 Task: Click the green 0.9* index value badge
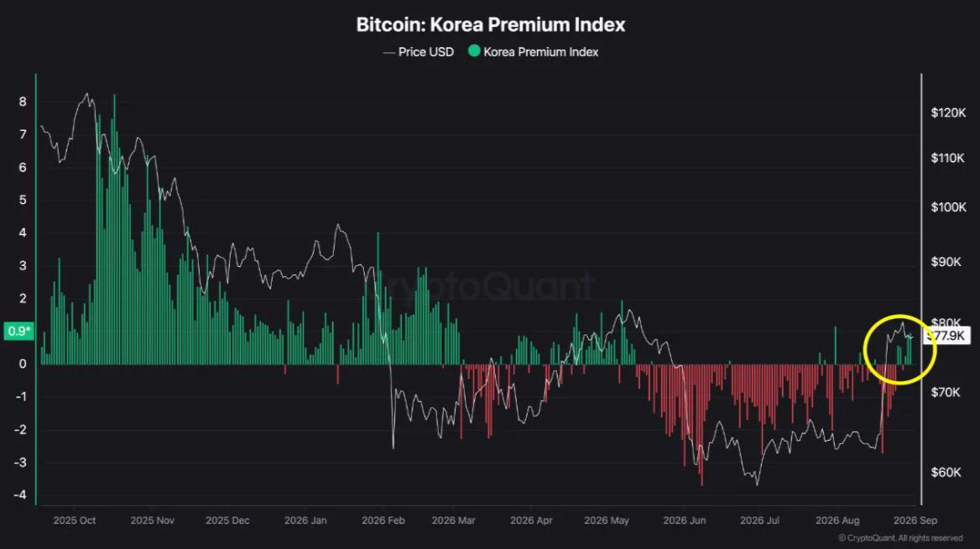pyautogui.click(x=18, y=331)
